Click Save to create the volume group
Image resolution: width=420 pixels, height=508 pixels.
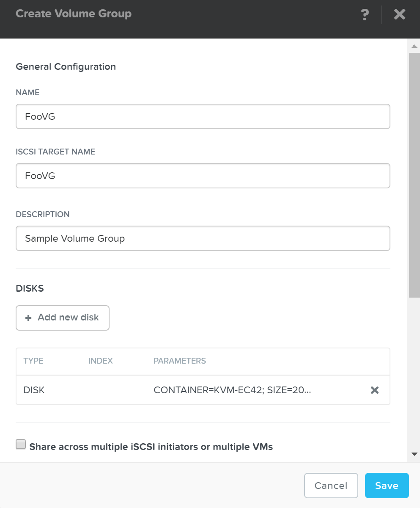pyautogui.click(x=387, y=486)
